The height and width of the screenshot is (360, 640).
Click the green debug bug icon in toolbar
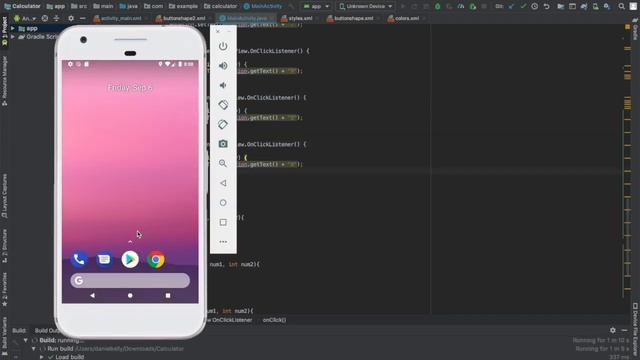click(x=438, y=6)
